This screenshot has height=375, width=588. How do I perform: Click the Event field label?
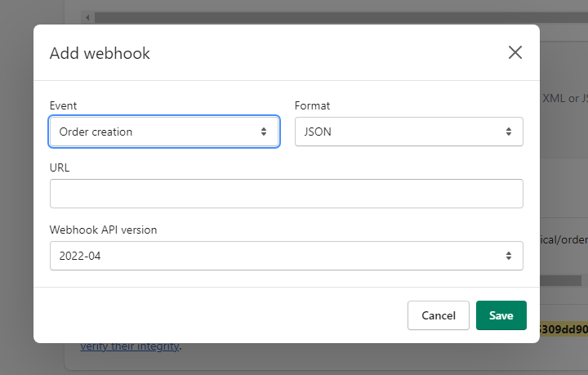point(64,106)
